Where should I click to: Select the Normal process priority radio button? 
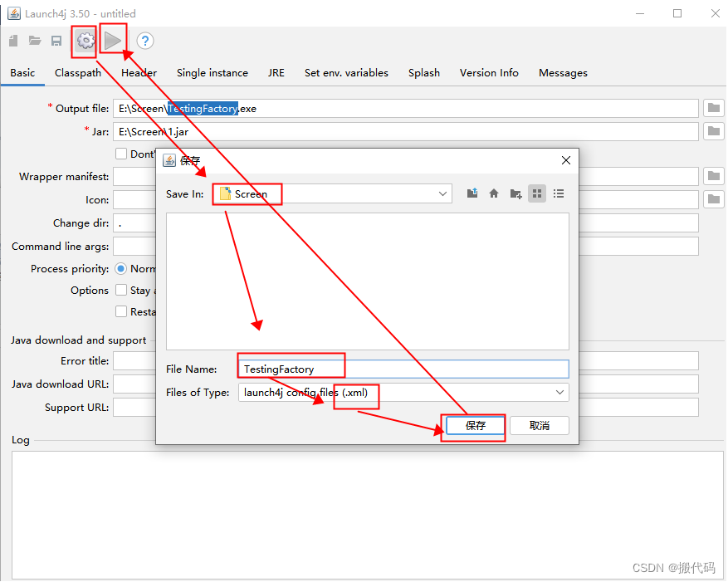tap(120, 268)
